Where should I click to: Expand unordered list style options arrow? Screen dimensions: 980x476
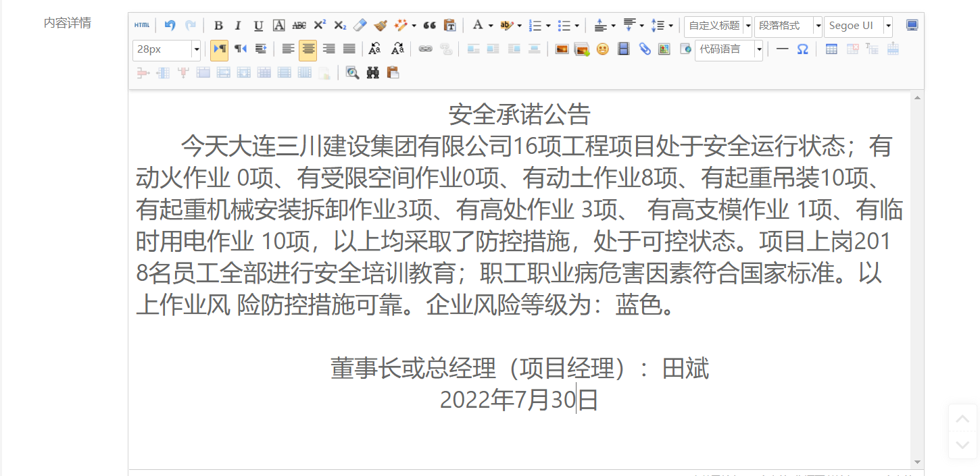click(x=577, y=26)
